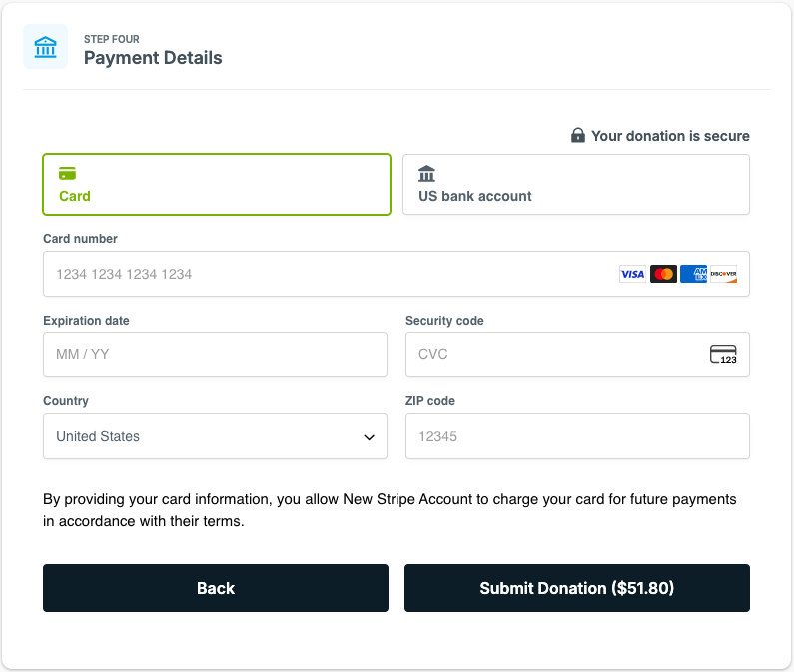This screenshot has width=794, height=672.
Task: Click the padlock secure donation icon
Action: point(578,135)
